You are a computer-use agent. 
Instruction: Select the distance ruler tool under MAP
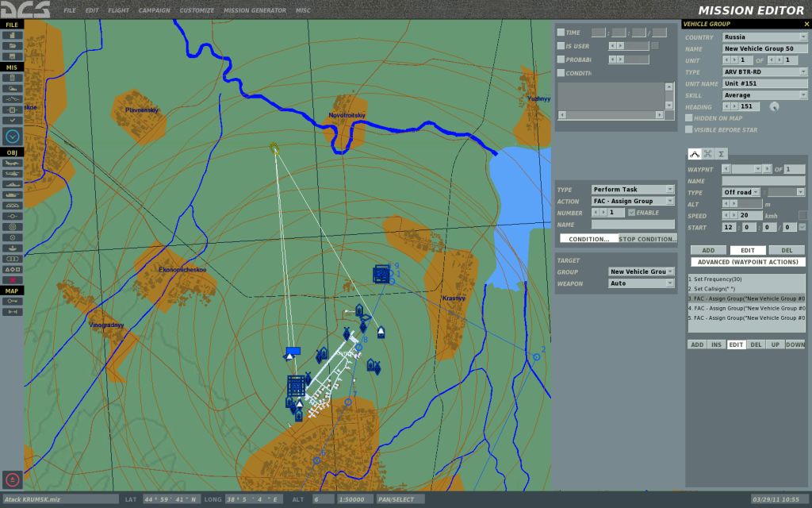coord(12,311)
